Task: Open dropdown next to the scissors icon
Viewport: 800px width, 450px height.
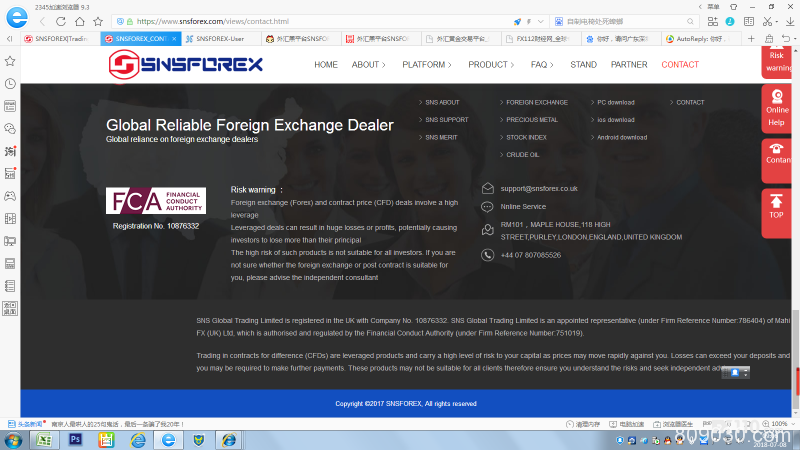Action: [x=777, y=22]
